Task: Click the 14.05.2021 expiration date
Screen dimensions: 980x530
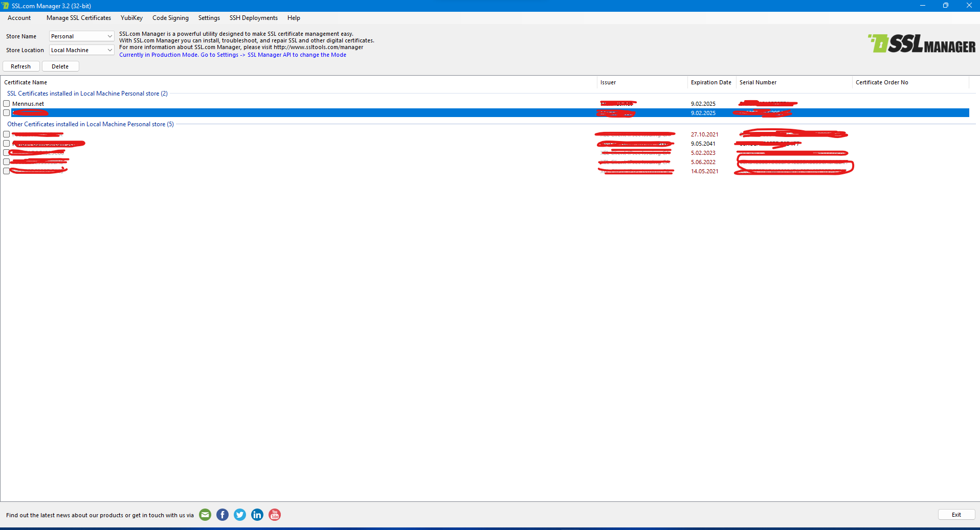Action: coord(705,171)
